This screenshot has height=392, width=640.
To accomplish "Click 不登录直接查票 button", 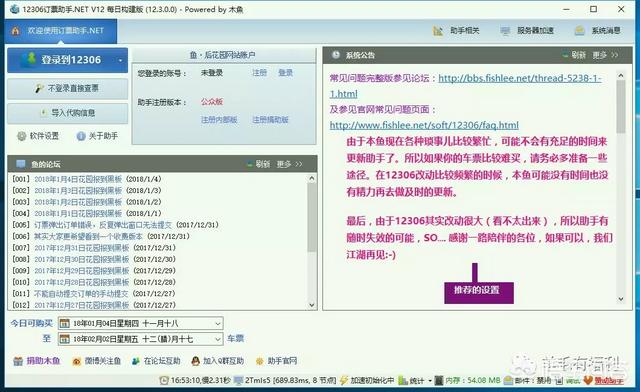I will coord(67,89).
